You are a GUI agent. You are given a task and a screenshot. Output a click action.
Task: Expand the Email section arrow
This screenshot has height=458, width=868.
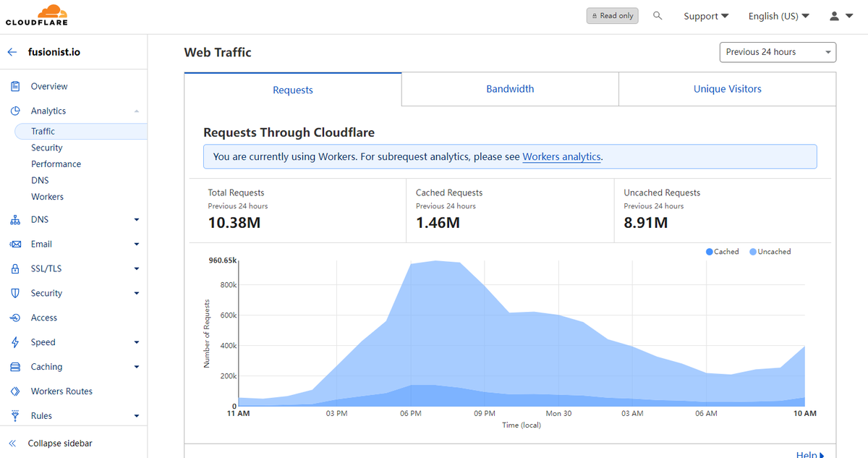coord(137,245)
